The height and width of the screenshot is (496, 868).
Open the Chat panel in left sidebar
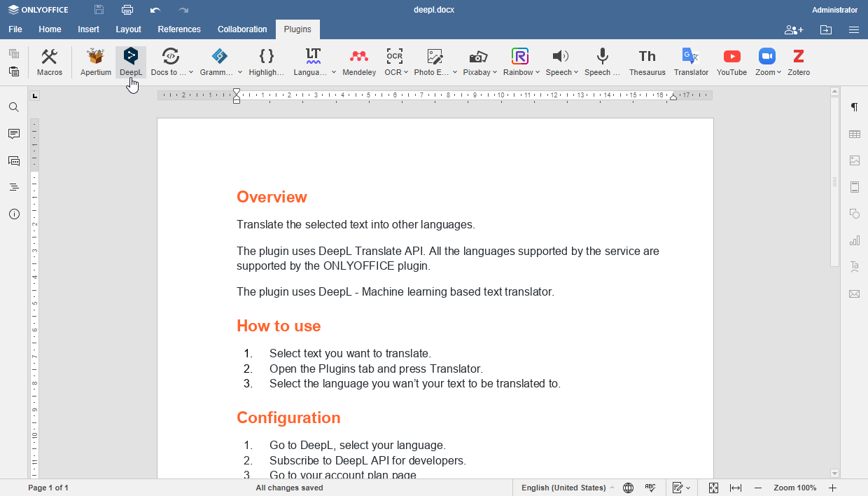pos(14,160)
